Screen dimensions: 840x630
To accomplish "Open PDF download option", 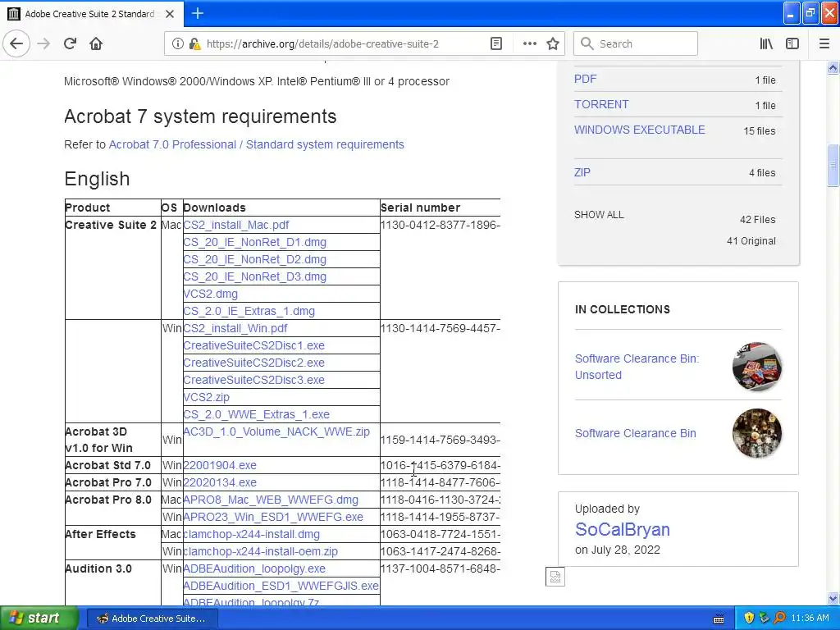I will tap(585, 80).
